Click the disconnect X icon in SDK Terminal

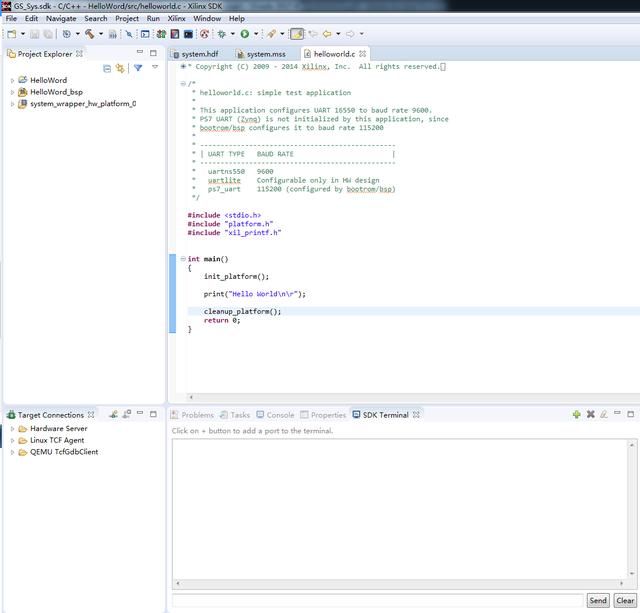[x=590, y=414]
